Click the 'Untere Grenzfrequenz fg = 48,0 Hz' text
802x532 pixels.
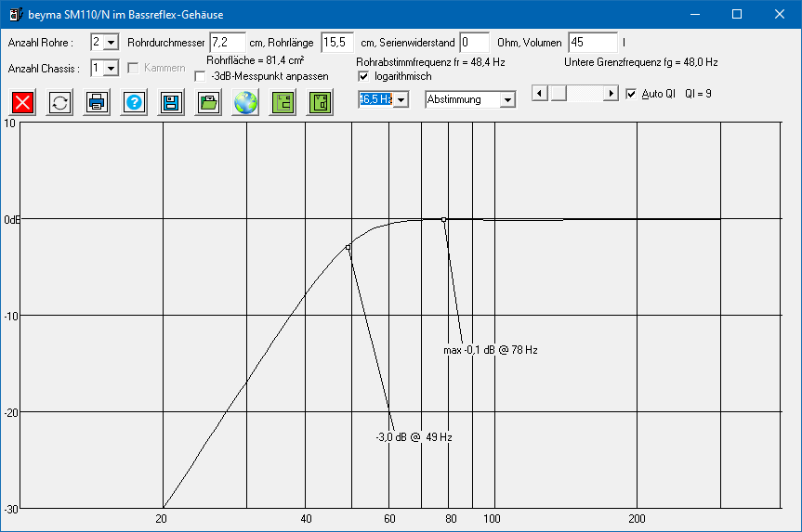tap(641, 62)
